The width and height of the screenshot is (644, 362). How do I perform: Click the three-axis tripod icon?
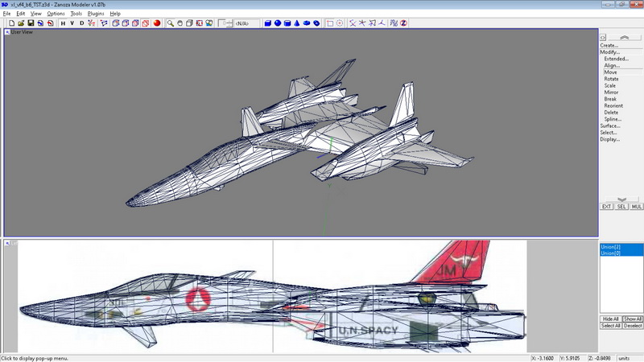[382, 23]
